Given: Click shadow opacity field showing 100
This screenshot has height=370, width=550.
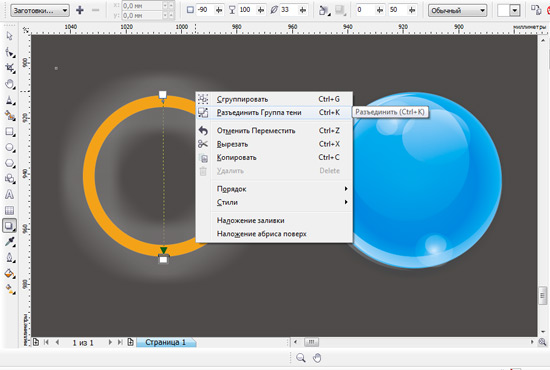Looking at the screenshot, I should pos(247,10).
